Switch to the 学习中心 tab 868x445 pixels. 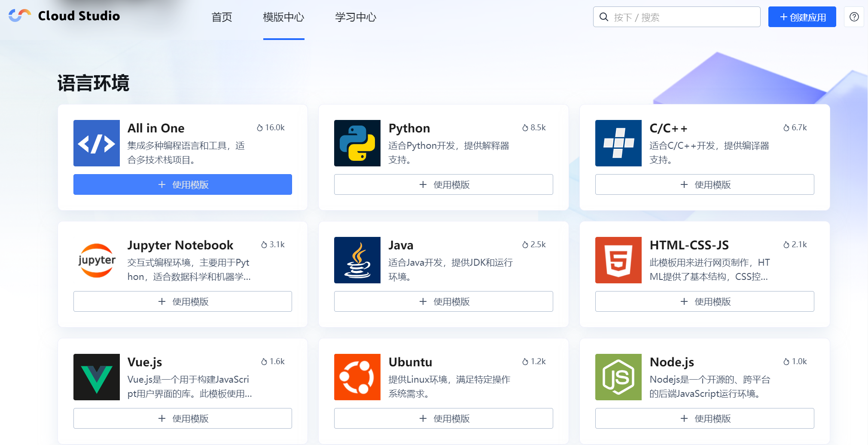tap(355, 17)
